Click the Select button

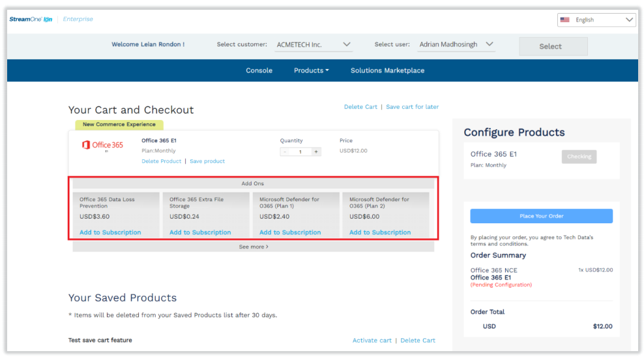(x=553, y=46)
